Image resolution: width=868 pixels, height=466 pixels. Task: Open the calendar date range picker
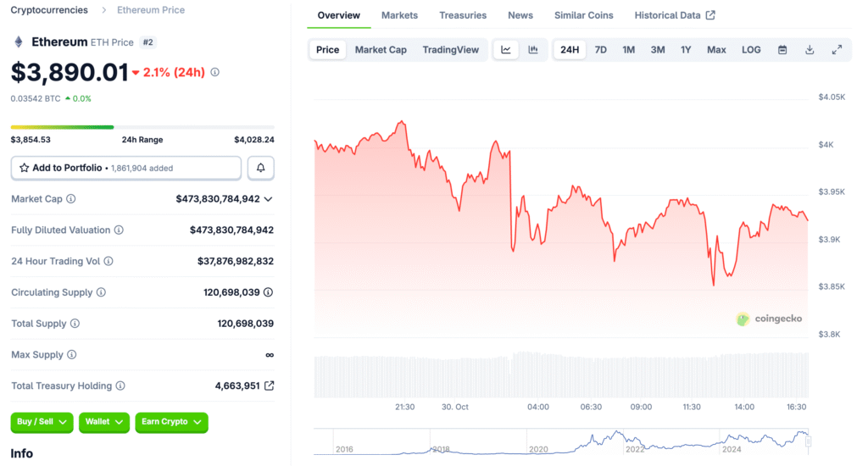(782, 50)
